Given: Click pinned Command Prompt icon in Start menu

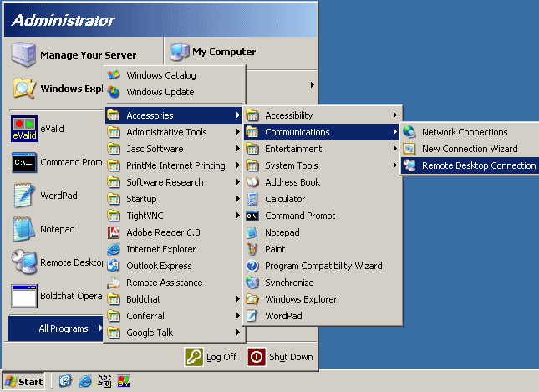Looking at the screenshot, I should tap(24, 162).
